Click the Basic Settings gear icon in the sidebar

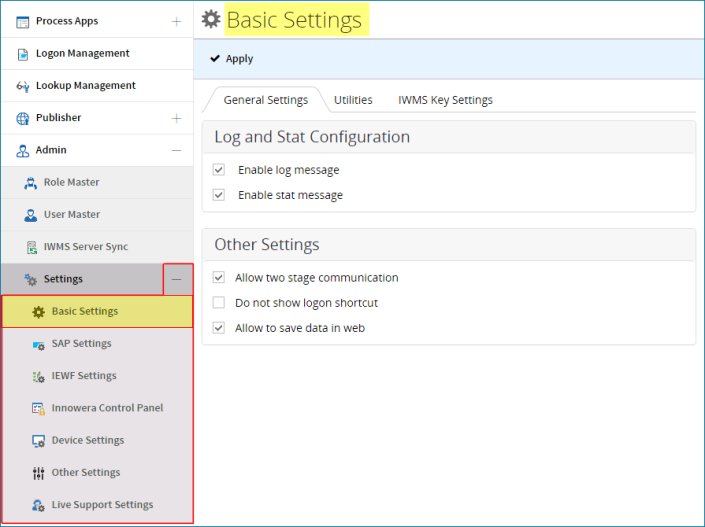tap(39, 312)
